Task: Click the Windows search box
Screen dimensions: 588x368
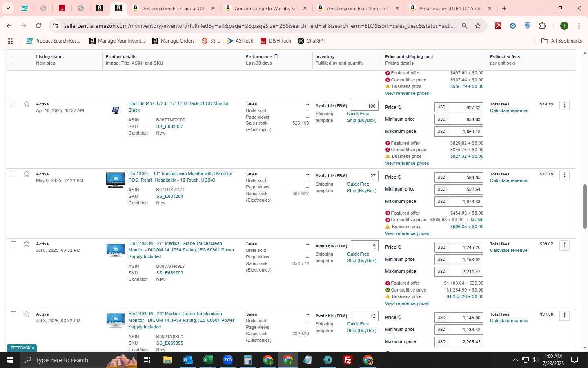Action: (78, 360)
